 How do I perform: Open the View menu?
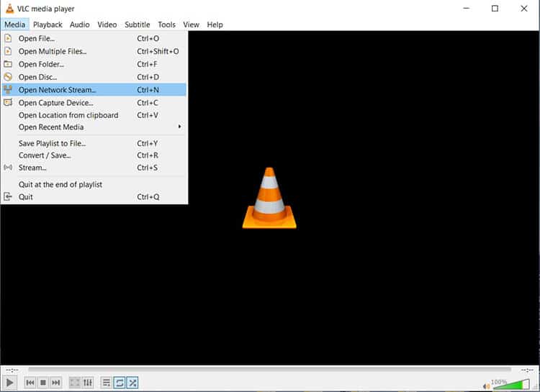191,24
